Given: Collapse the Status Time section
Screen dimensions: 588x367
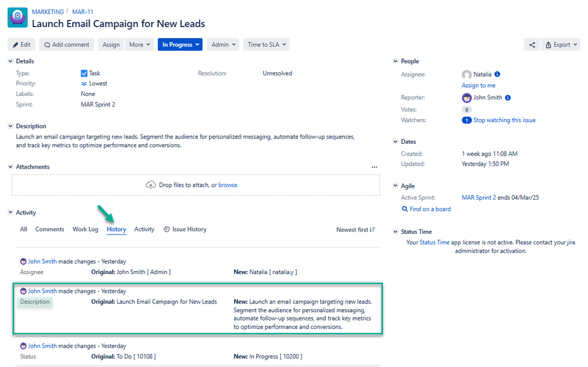Looking at the screenshot, I should tap(396, 232).
